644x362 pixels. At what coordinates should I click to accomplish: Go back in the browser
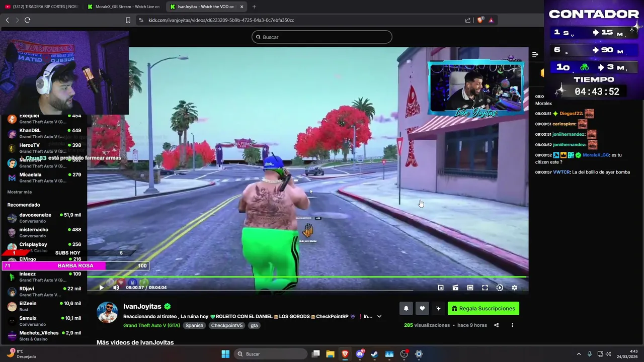click(x=7, y=20)
